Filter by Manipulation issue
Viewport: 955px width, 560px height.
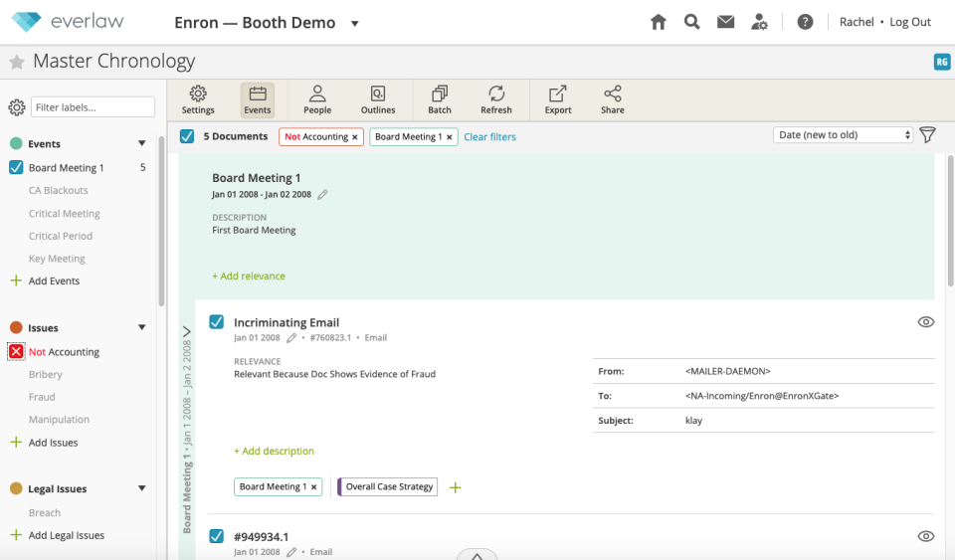coord(59,420)
